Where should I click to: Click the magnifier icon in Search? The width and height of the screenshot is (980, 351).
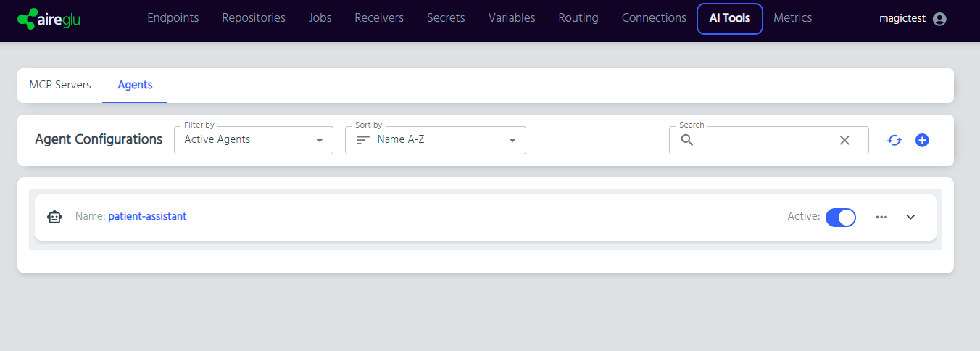[687, 140]
